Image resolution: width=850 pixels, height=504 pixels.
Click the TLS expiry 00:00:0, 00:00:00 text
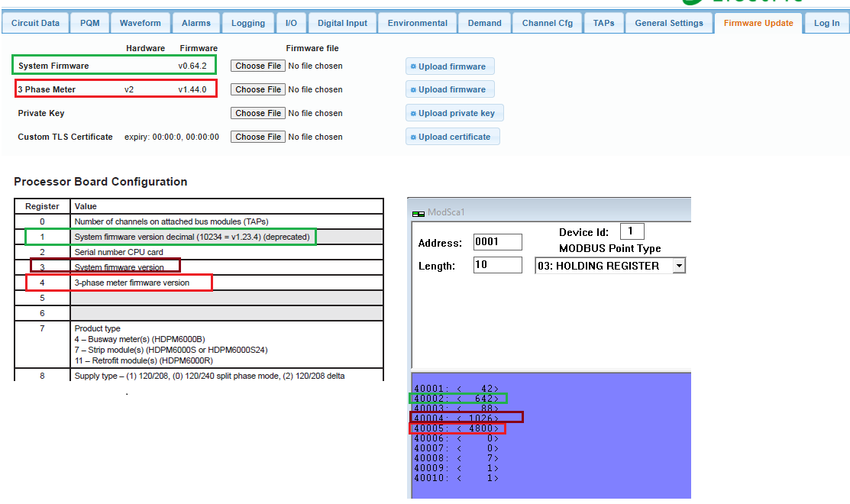[x=172, y=137]
